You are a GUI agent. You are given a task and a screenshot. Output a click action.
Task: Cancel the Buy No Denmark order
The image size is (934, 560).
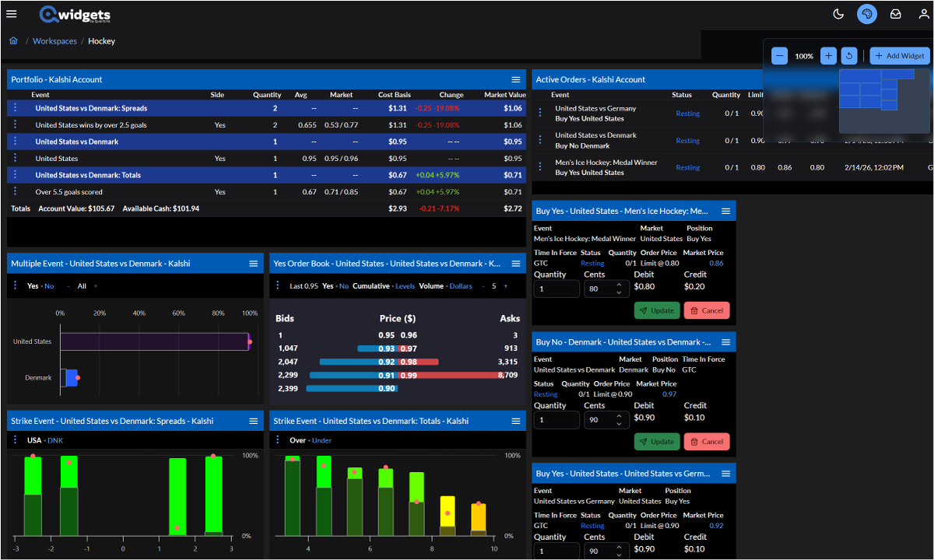pyautogui.click(x=707, y=442)
